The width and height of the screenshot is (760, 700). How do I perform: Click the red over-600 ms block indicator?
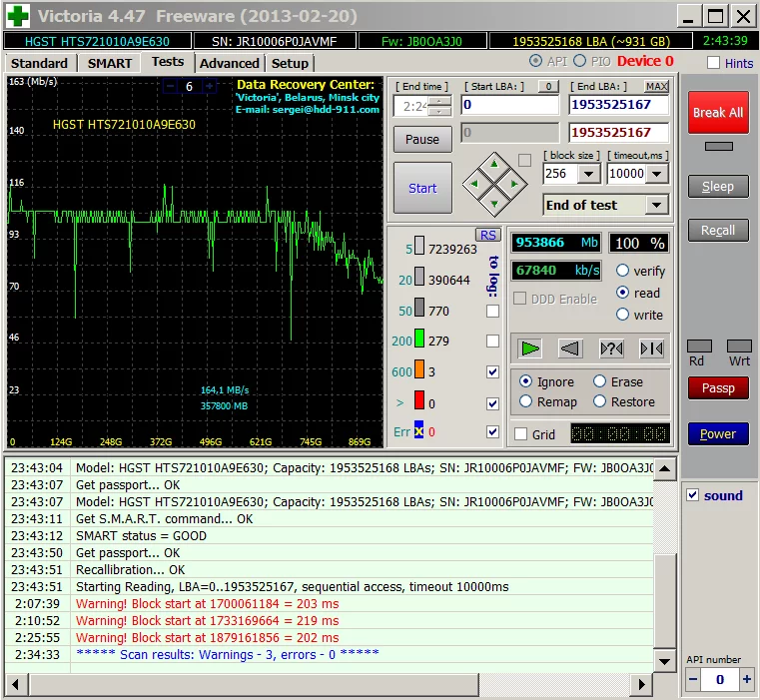(x=419, y=401)
